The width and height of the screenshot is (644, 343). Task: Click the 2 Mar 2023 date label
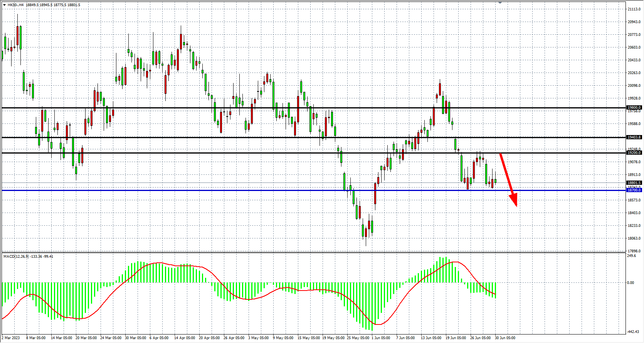[x=11, y=338]
